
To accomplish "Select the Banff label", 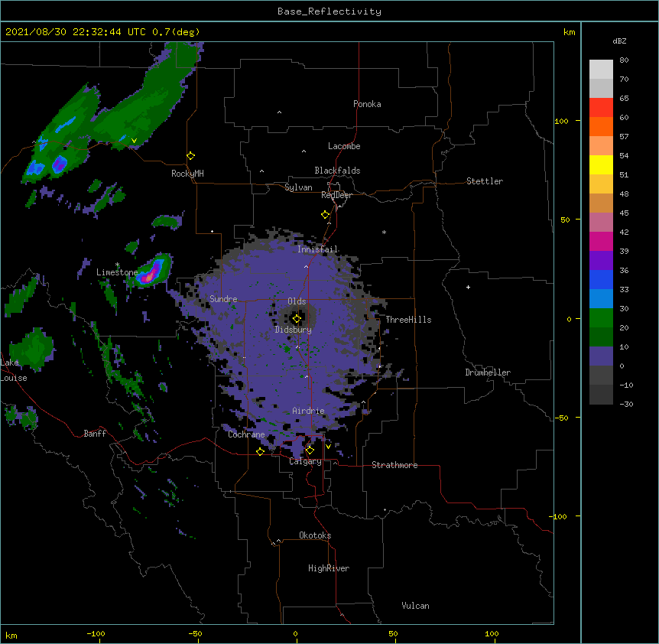I will tap(95, 434).
